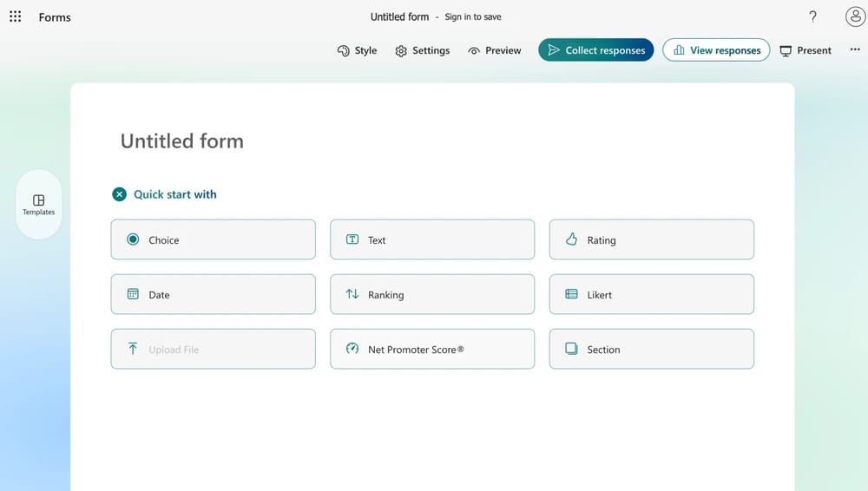
Task: Click the Help question mark icon
Action: coord(812,16)
